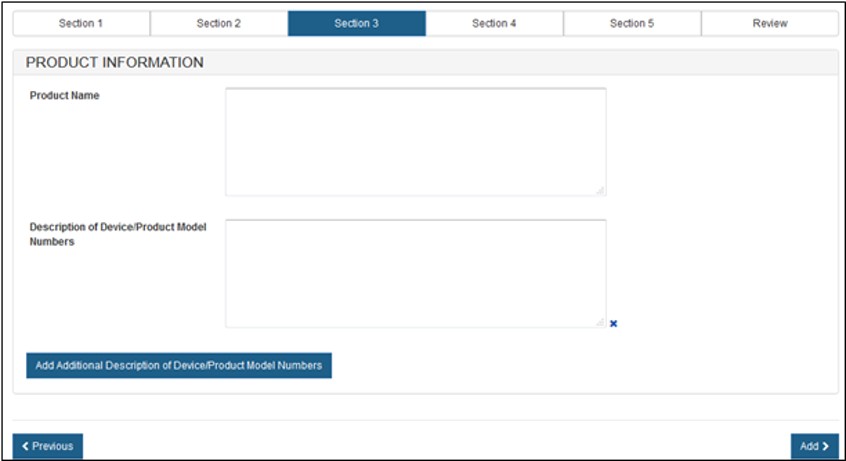This screenshot has height=461, width=846.
Task: Remove description field with blue X icon
Action: (613, 323)
